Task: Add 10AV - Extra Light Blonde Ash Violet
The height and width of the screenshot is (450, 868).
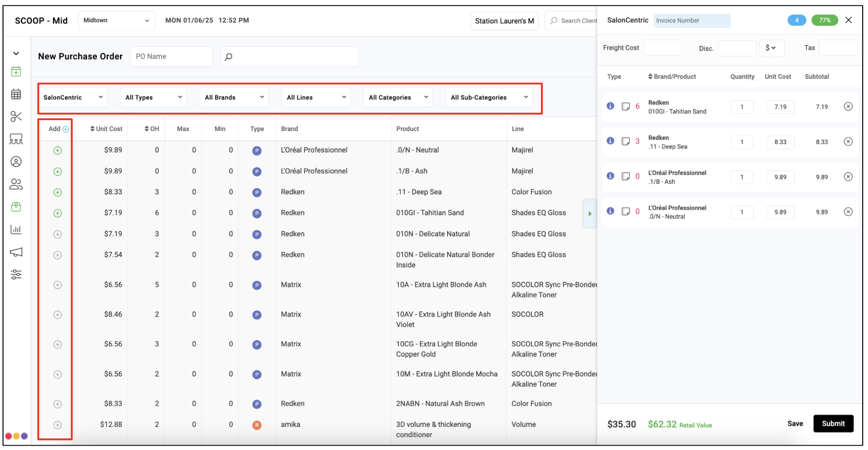Action: 58,315
